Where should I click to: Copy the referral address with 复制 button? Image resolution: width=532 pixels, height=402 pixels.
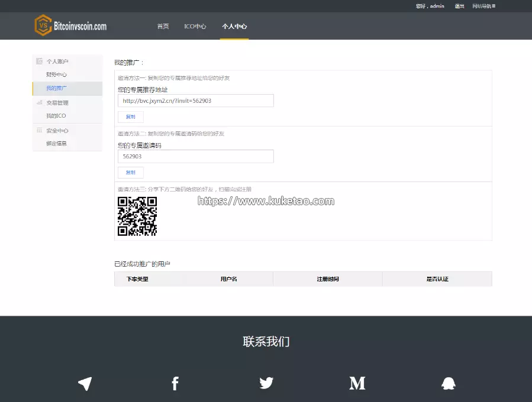(131, 117)
